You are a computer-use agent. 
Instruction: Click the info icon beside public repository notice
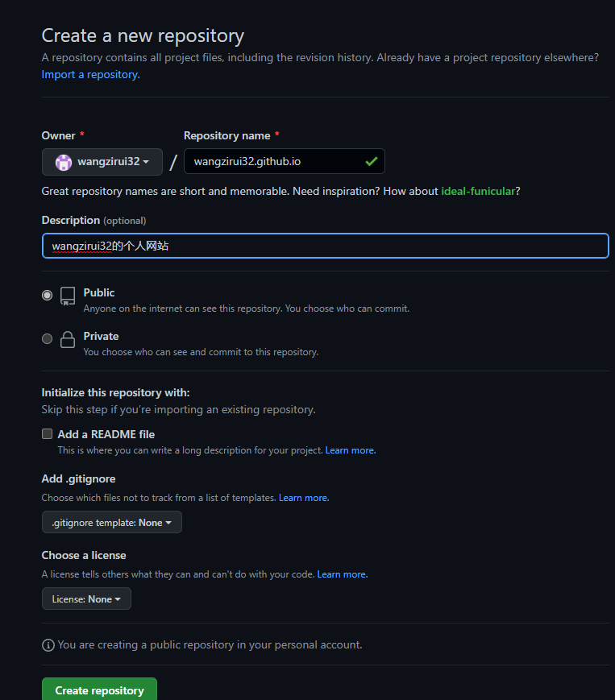click(48, 645)
